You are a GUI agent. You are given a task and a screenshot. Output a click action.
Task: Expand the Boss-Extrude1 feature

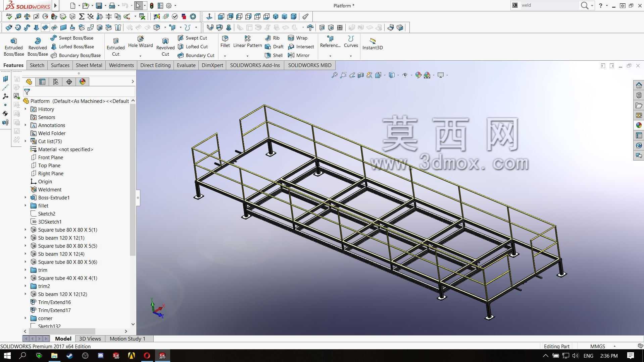point(26,197)
